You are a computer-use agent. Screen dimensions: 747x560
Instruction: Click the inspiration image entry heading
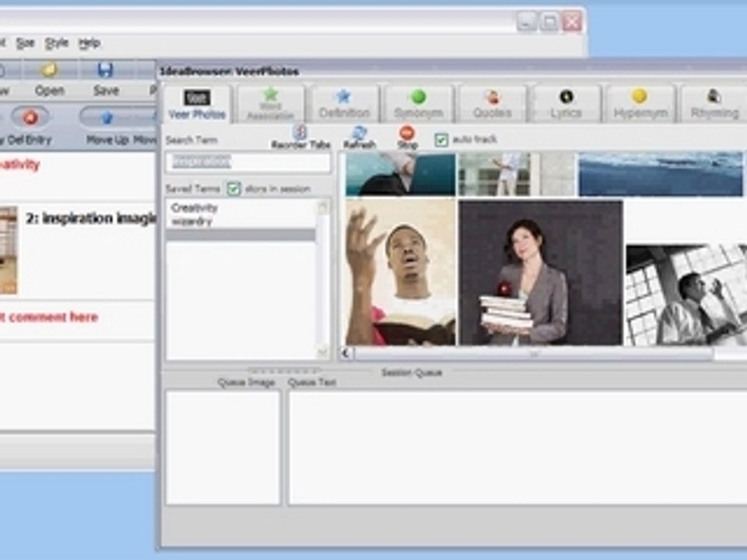click(91, 219)
